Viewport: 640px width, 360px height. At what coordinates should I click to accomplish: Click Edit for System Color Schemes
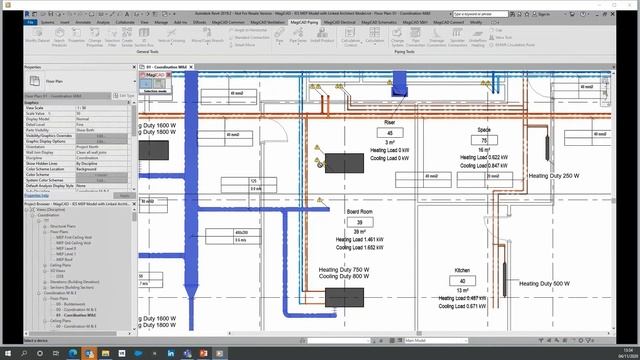(101, 180)
